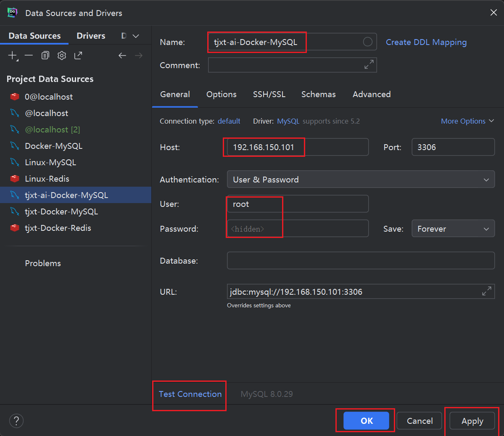Select the Linux-Redis data source
The height and width of the screenshot is (436, 504).
pyautogui.click(x=76, y=178)
